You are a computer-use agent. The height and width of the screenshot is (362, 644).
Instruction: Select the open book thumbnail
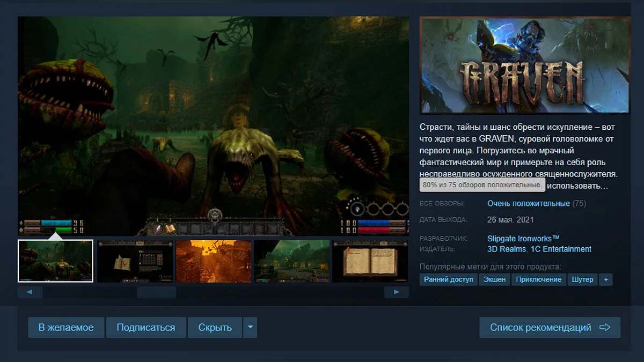pyautogui.click(x=370, y=261)
